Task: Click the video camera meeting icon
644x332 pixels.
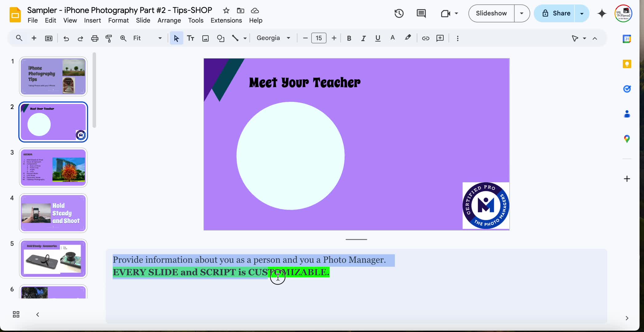Action: click(x=445, y=13)
